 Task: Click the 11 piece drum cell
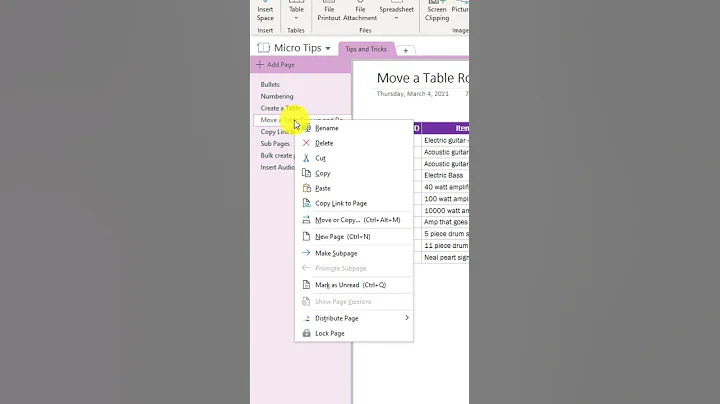pos(445,246)
